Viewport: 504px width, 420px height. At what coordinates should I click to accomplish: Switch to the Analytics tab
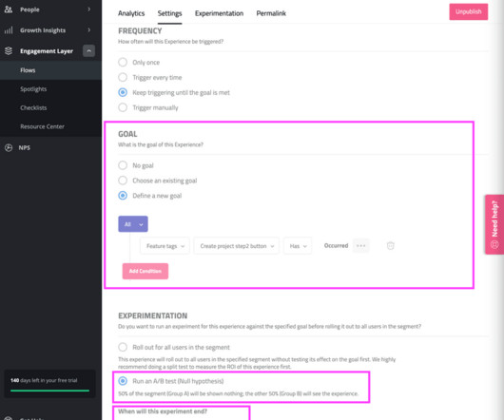coord(131,13)
